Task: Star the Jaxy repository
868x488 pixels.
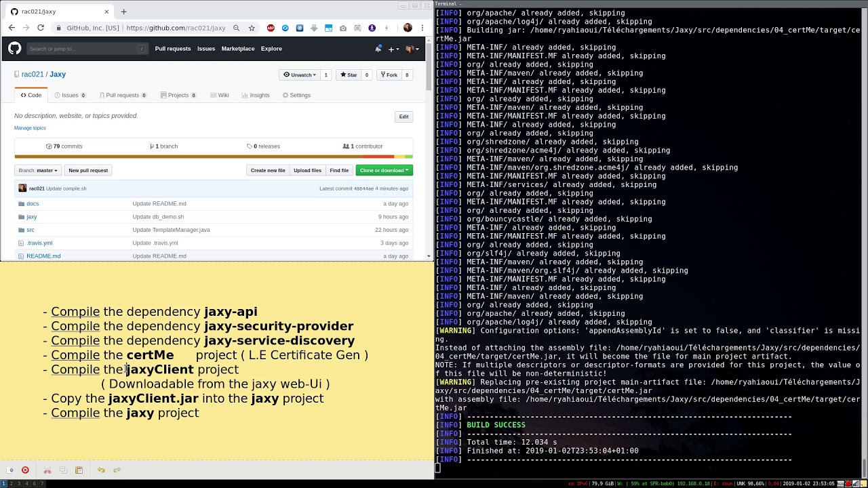Action: tap(349, 75)
